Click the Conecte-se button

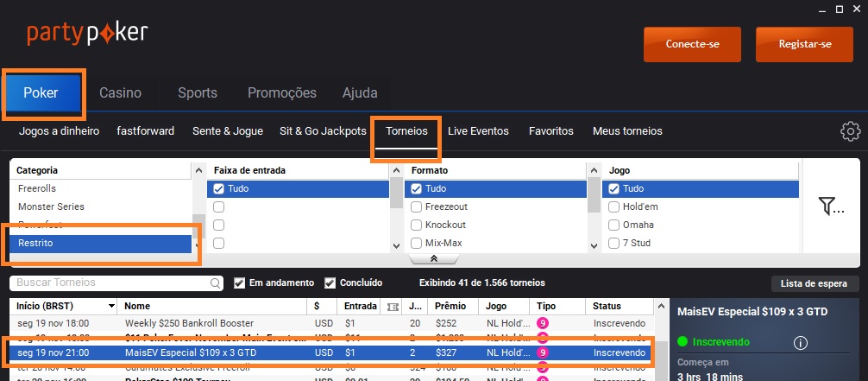tap(692, 44)
